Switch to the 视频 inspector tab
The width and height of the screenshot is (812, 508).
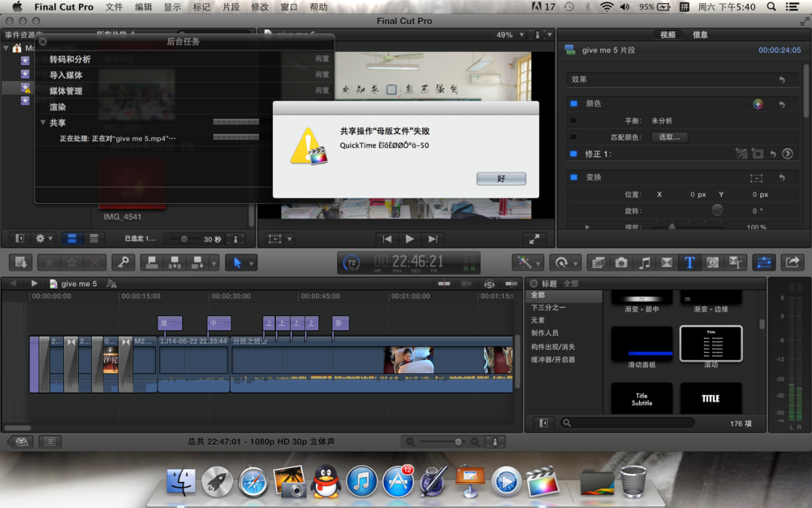[x=667, y=35]
